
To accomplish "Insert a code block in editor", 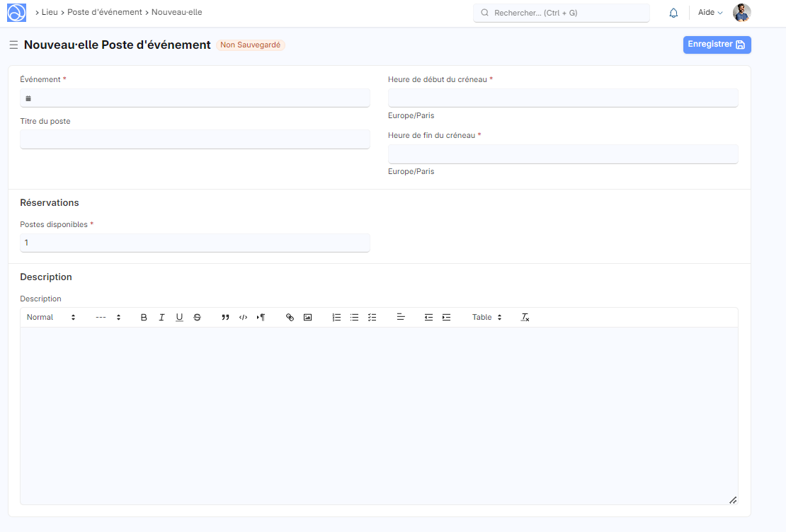I will click(243, 318).
